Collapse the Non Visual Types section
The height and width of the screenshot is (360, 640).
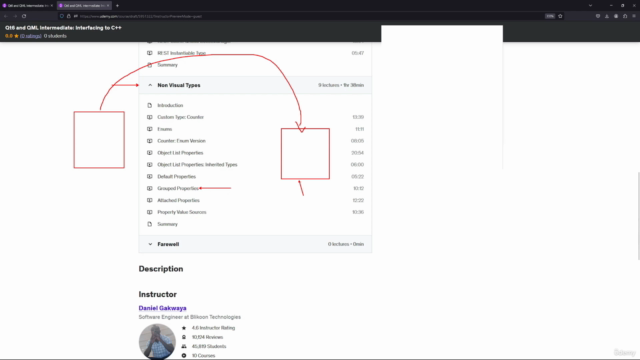tap(150, 85)
